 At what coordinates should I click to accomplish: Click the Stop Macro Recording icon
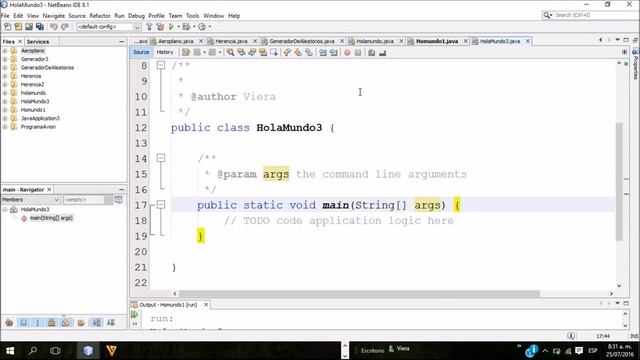[358, 52]
